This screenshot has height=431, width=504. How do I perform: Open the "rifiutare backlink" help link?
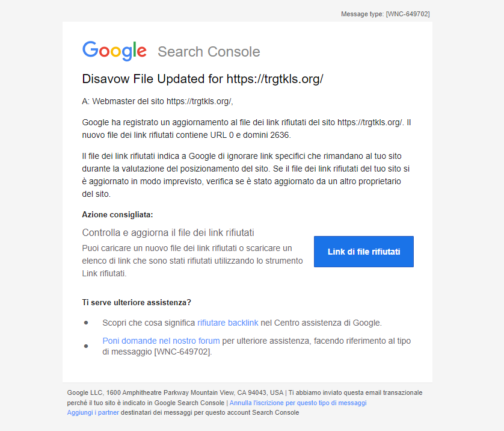pyautogui.click(x=228, y=323)
